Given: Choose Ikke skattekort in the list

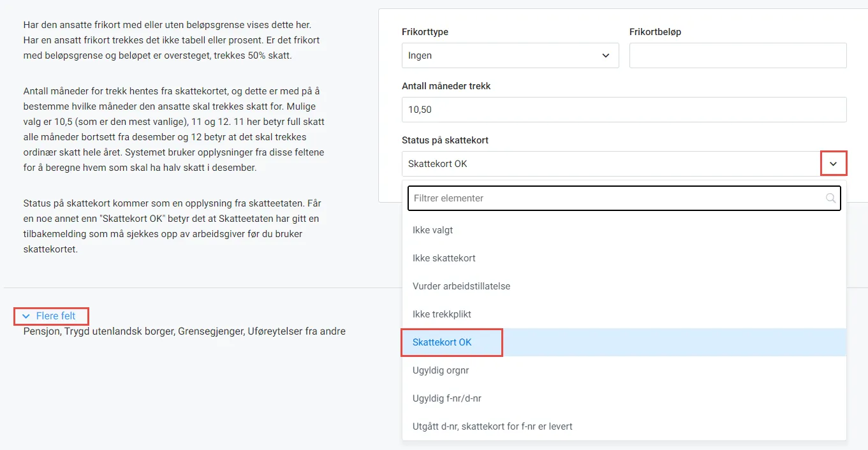Looking at the screenshot, I should (443, 258).
